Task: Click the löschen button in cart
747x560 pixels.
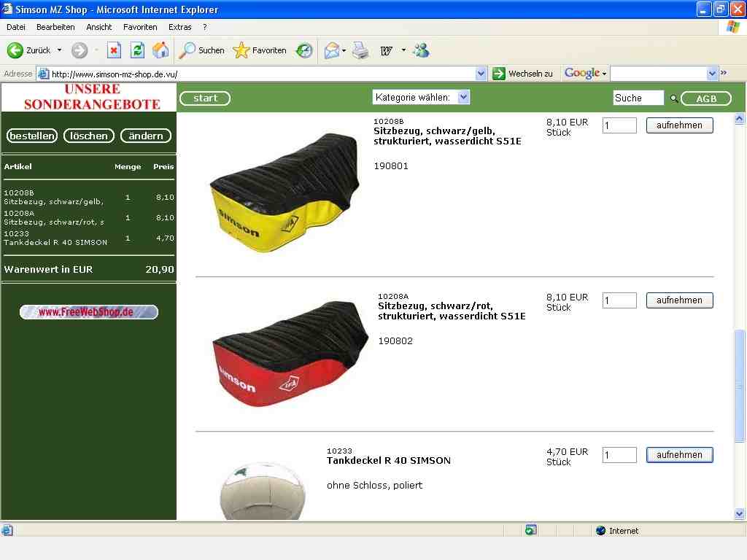Action: (88, 136)
